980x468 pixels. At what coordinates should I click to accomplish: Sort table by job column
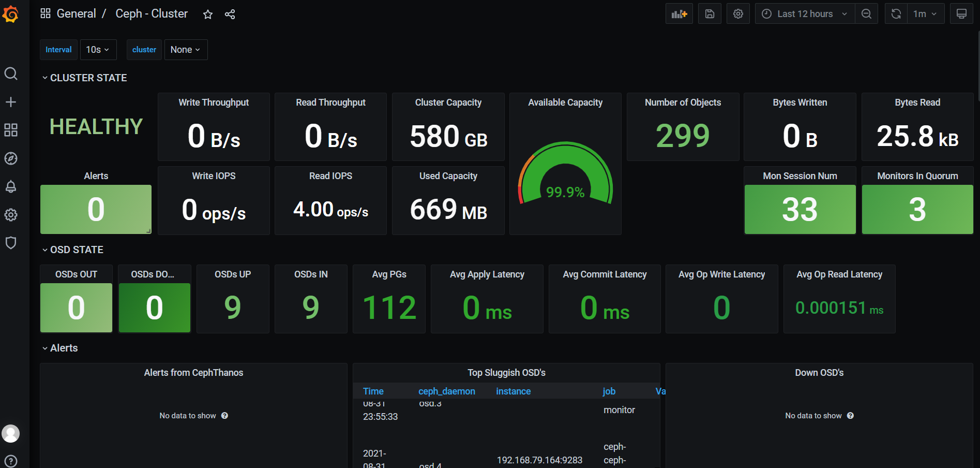[x=609, y=391]
